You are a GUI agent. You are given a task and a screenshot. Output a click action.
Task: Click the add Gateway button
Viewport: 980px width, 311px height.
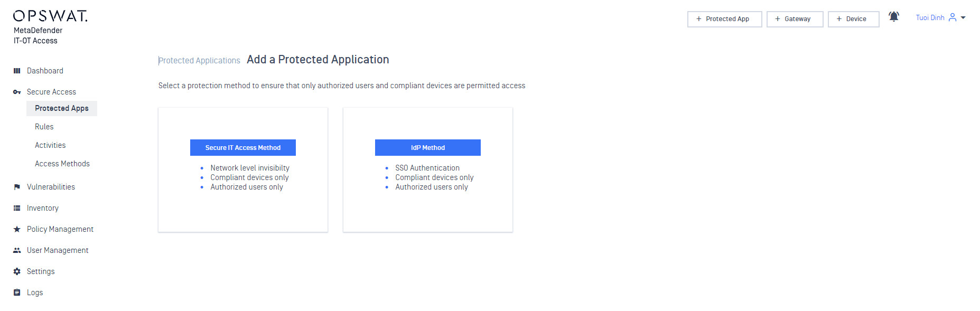[795, 19]
